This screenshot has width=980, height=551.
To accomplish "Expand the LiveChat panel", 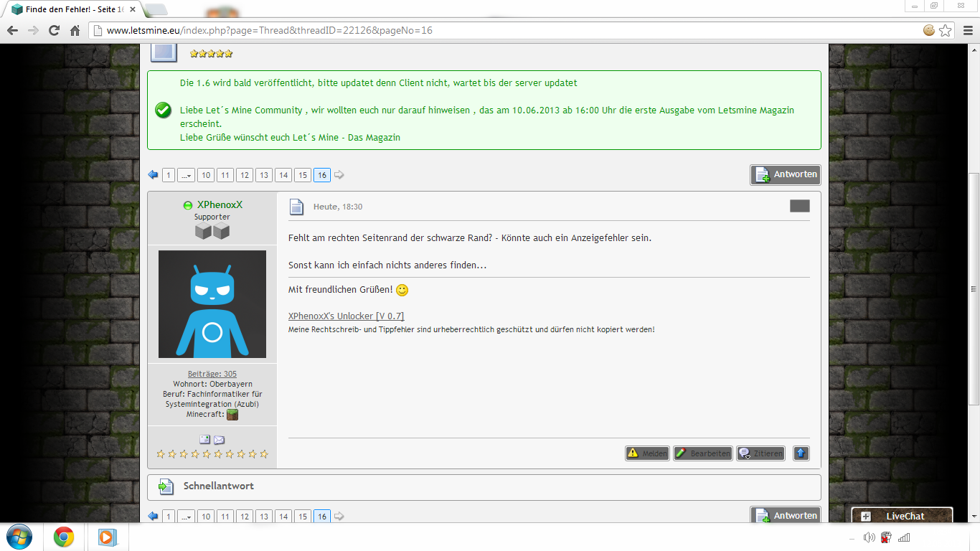I will (x=902, y=516).
